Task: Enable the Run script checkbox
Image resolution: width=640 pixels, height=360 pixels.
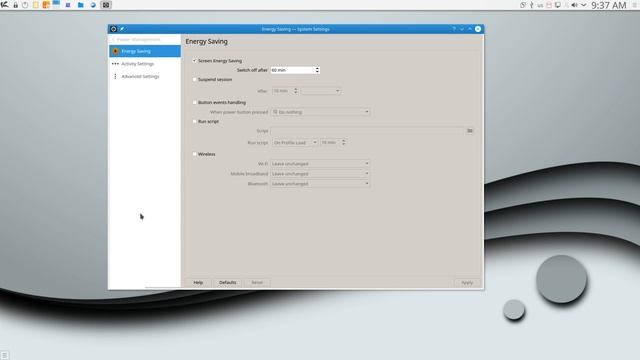Action: pos(195,121)
